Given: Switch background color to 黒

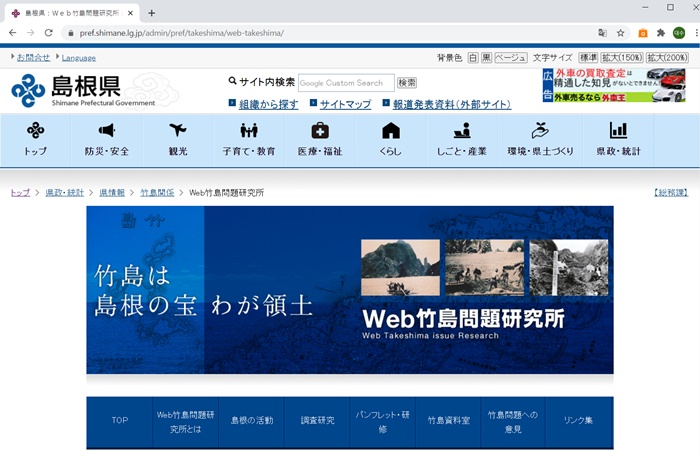Looking at the screenshot, I should 486,58.
